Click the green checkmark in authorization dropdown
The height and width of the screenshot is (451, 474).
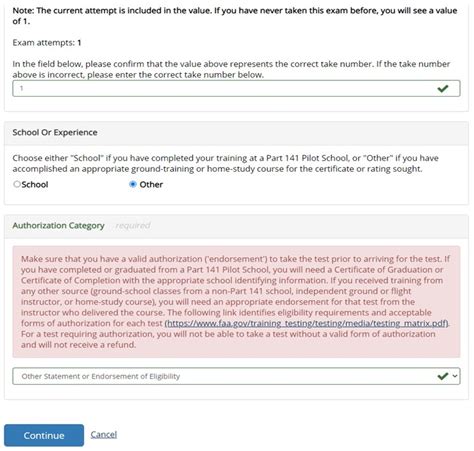(x=443, y=376)
